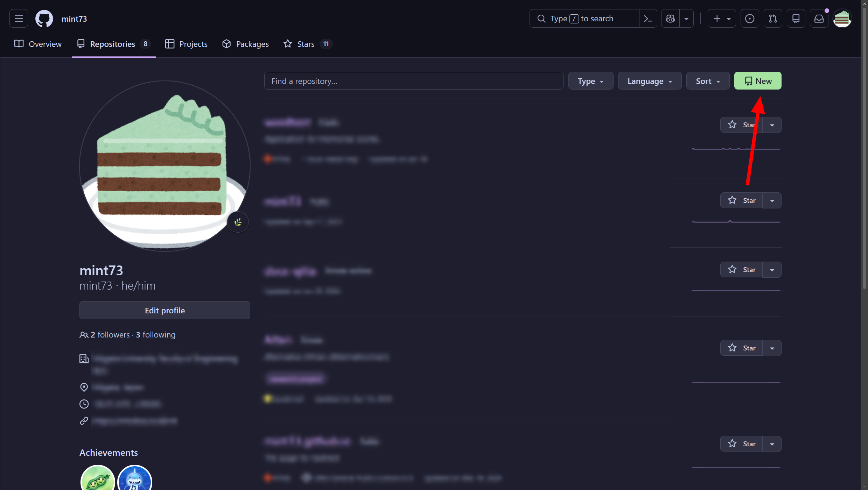Open the command palette icon

pos(648,19)
